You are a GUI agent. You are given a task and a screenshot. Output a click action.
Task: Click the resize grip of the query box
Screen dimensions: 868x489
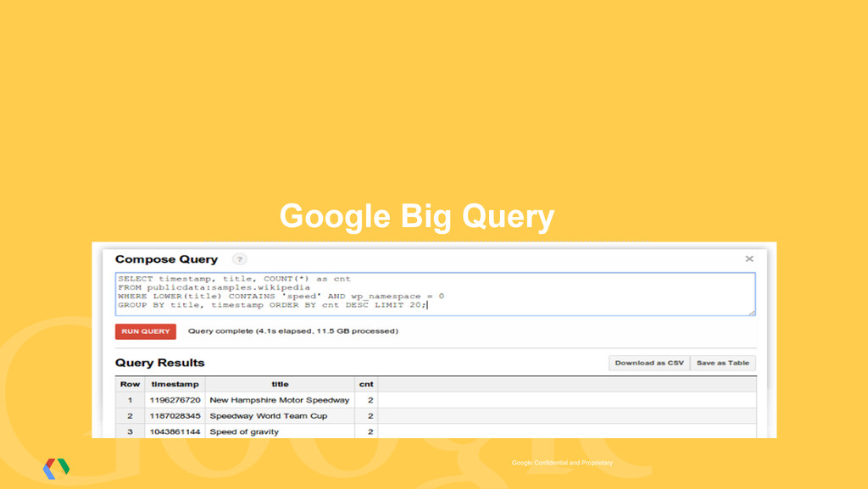752,313
